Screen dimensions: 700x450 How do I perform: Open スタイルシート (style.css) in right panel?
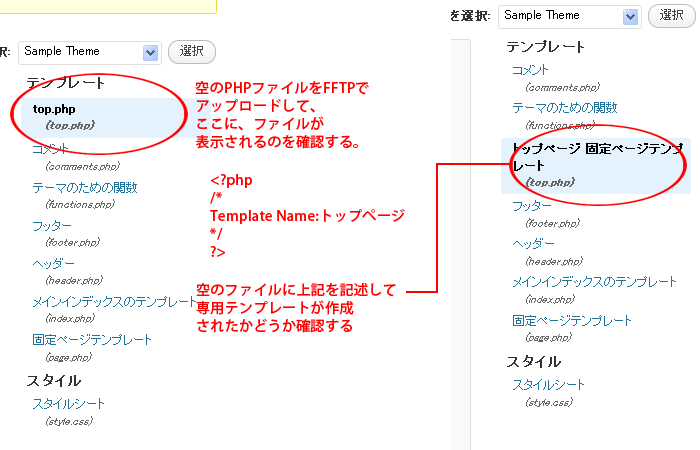click(x=548, y=385)
